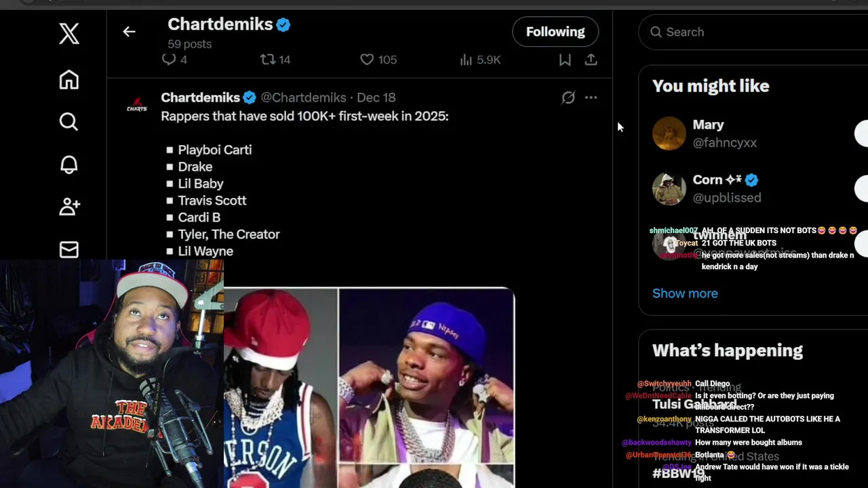Open Notifications bell icon
The width and height of the screenshot is (868, 488).
68,165
